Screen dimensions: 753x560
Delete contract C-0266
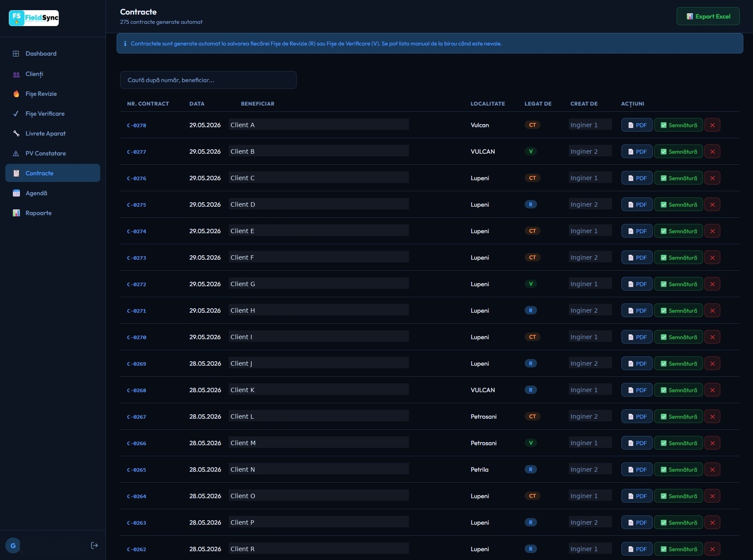pos(712,443)
